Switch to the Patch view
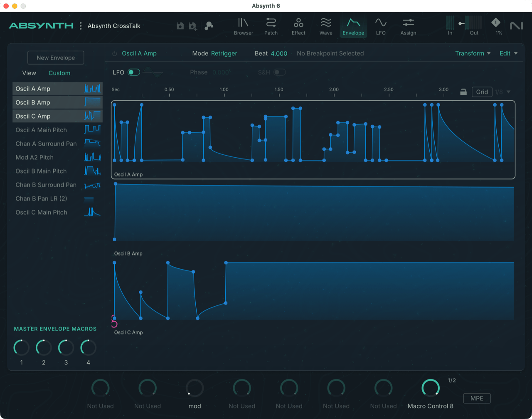532x419 pixels. coord(271,26)
